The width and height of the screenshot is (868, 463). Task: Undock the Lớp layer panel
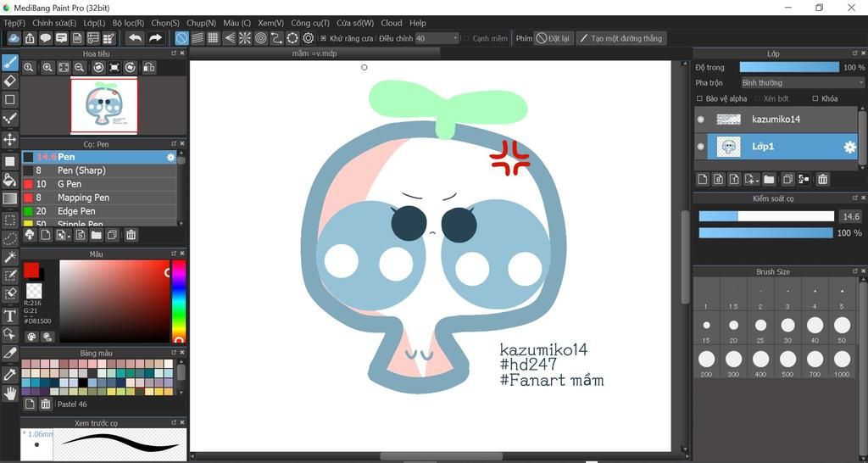click(x=854, y=53)
